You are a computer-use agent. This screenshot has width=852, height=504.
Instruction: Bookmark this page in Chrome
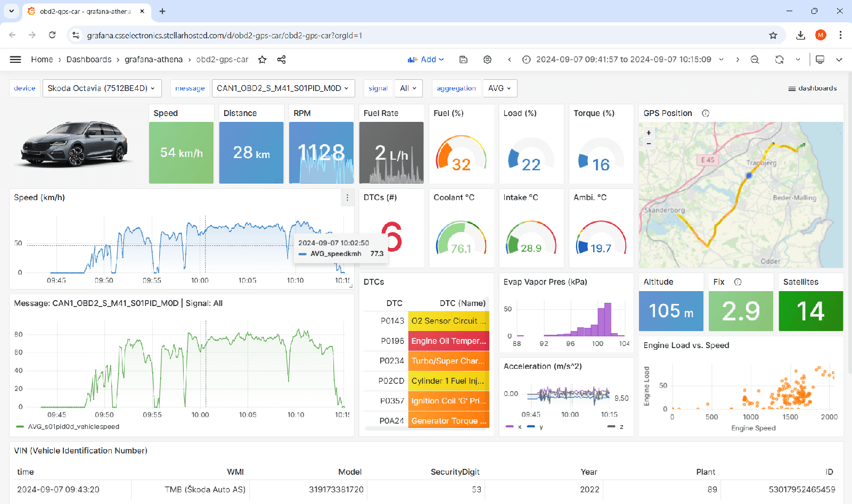(x=773, y=35)
